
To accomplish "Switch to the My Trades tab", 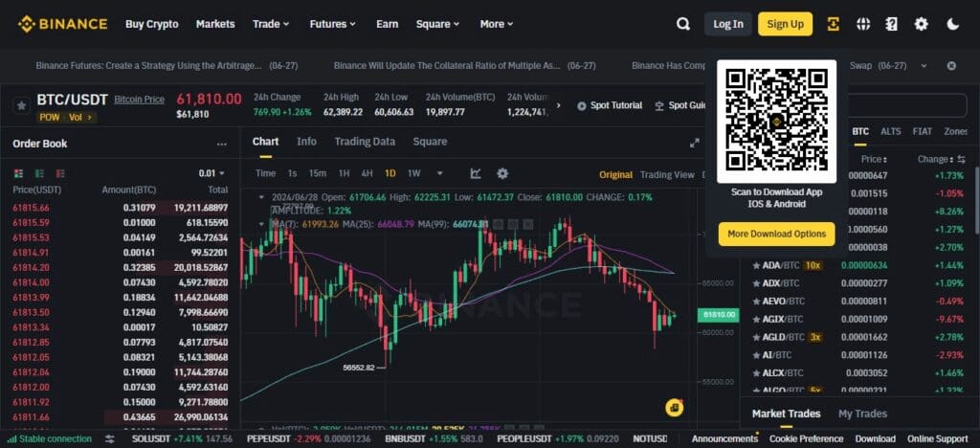I will click(862, 414).
